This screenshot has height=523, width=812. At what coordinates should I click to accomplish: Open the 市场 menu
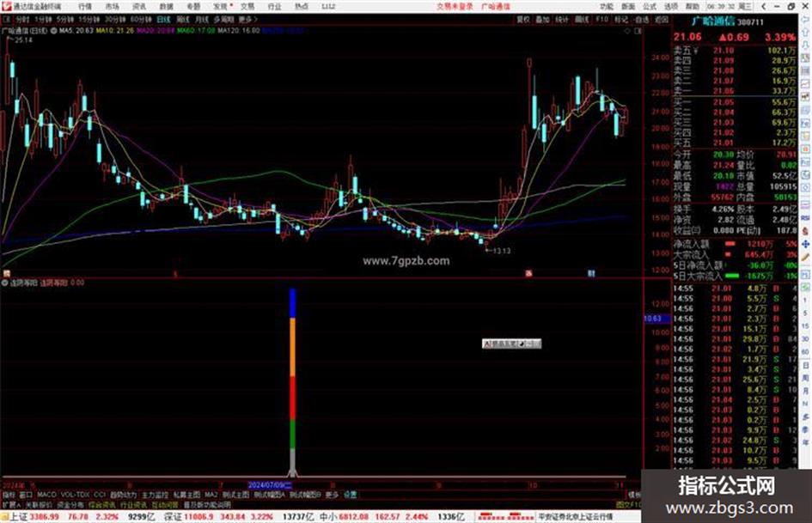pos(112,7)
